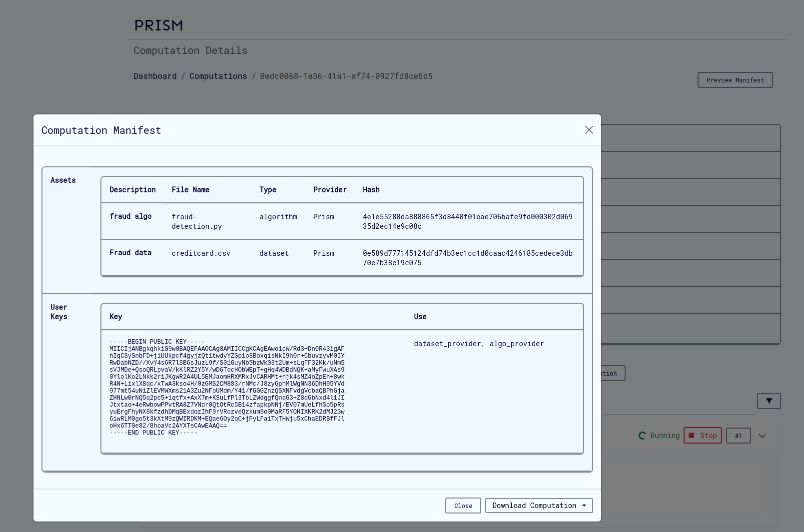Screen dimensions: 804x532
Task: Click the Close button in dialog footer
Action: click(x=463, y=506)
